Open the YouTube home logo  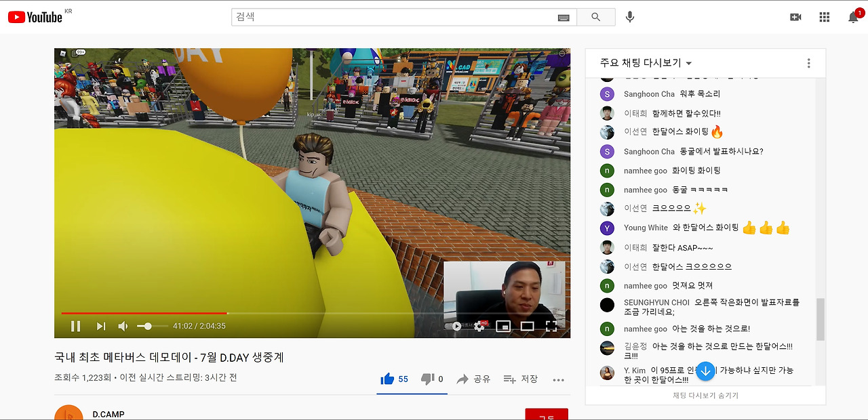pos(35,17)
